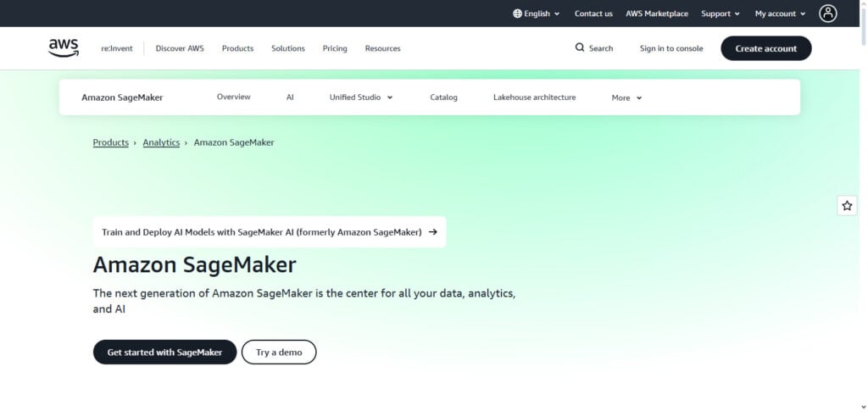The width and height of the screenshot is (868, 411).
Task: Open the Resources menu
Action: coord(382,48)
